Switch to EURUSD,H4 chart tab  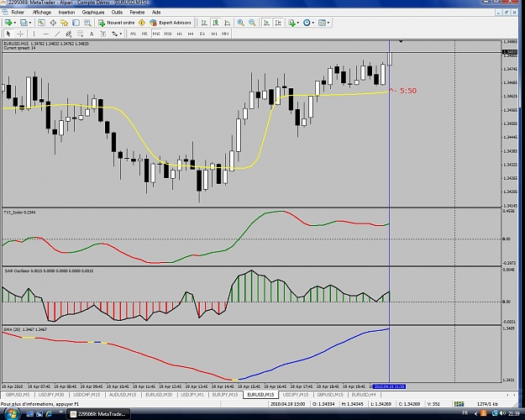364,395
